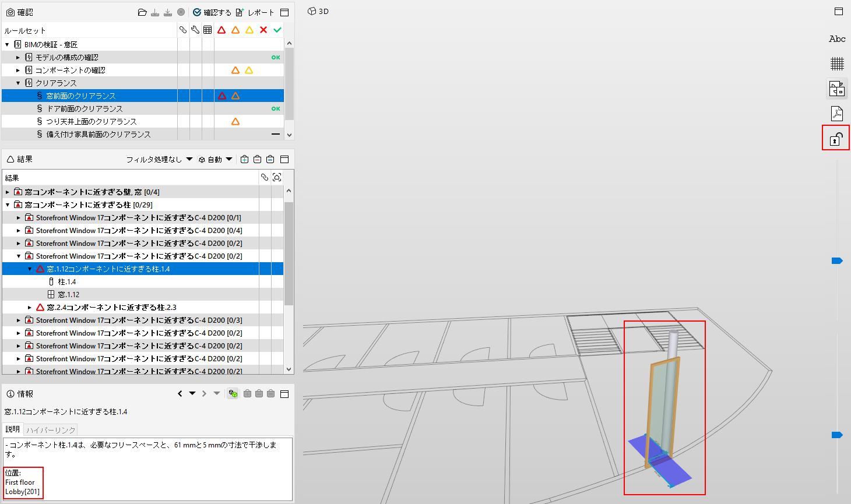Click the unlocked padlock icon in 3D view
This screenshot has width=851, height=504.
click(x=836, y=139)
